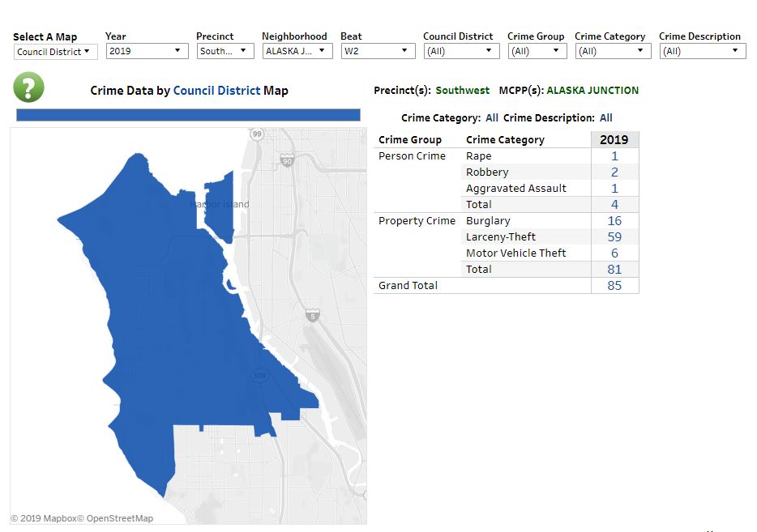Viewport: 757px width, 532px height.
Task: Click the OpenStreetMap attribution link
Action: [115, 518]
